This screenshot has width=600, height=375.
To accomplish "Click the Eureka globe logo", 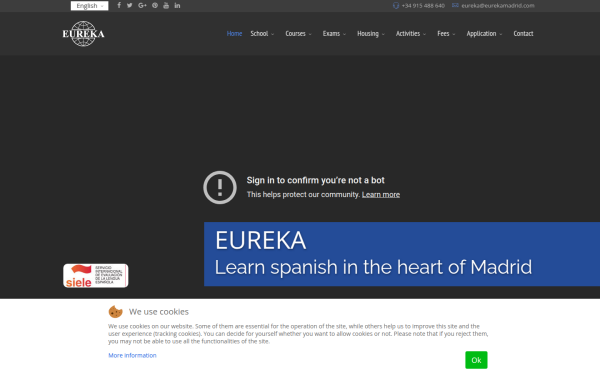I will (x=83, y=34).
